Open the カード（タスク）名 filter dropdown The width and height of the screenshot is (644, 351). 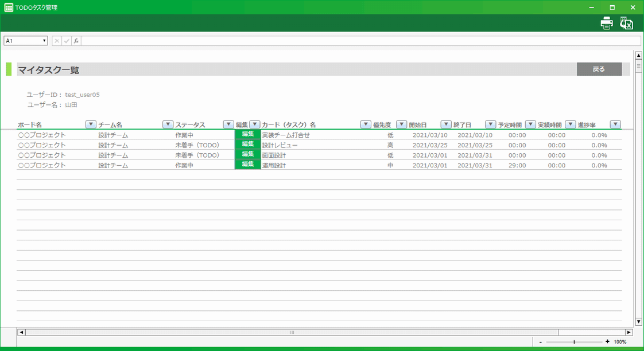(x=365, y=124)
